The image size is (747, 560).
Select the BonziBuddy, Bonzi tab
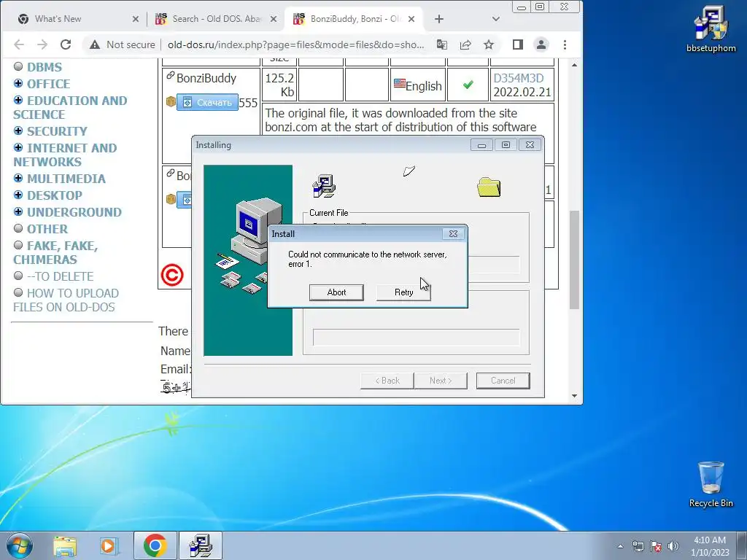(x=355, y=19)
